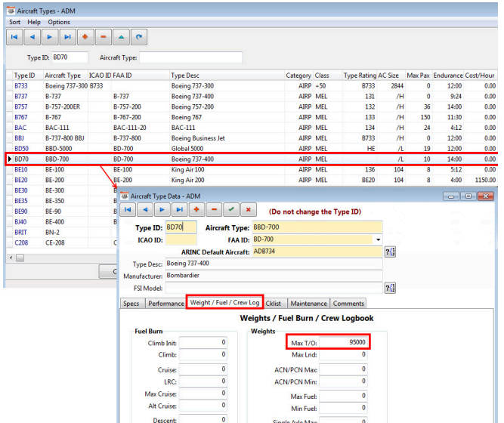The width and height of the screenshot is (504, 423).
Task: Refresh the Aircraft Types list
Action: point(139,37)
